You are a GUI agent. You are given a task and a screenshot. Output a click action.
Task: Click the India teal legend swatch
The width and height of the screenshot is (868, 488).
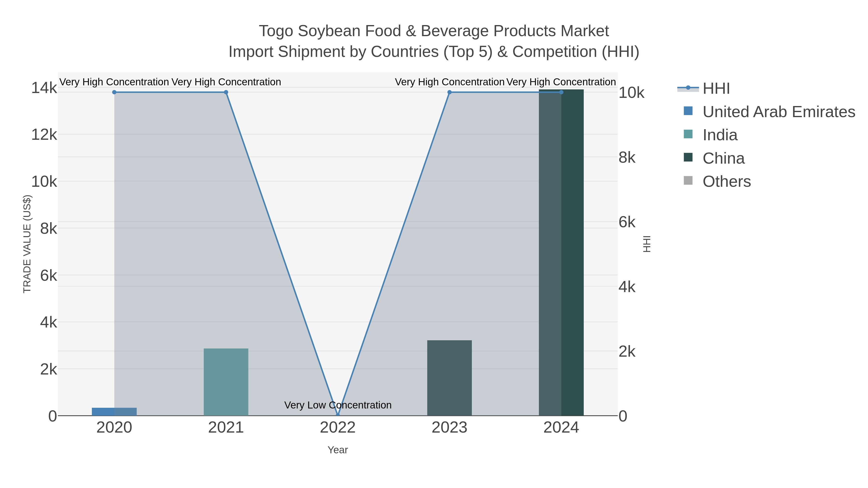click(x=688, y=134)
